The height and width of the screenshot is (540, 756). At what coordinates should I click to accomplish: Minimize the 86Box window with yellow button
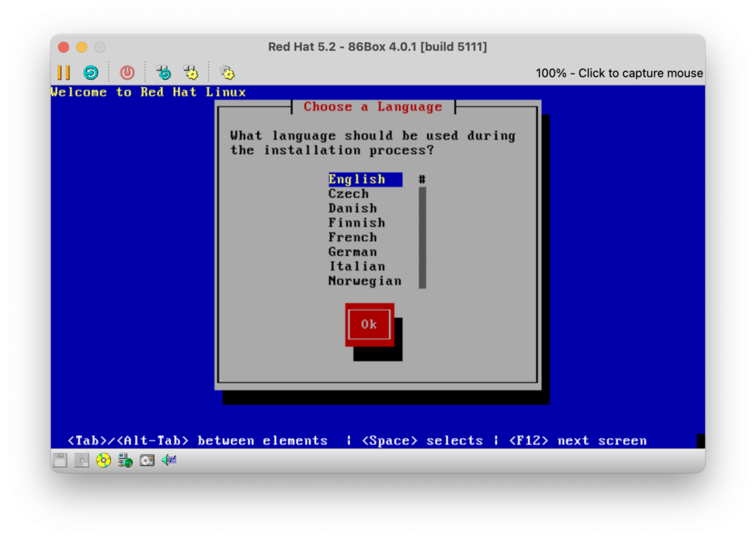pyautogui.click(x=82, y=46)
